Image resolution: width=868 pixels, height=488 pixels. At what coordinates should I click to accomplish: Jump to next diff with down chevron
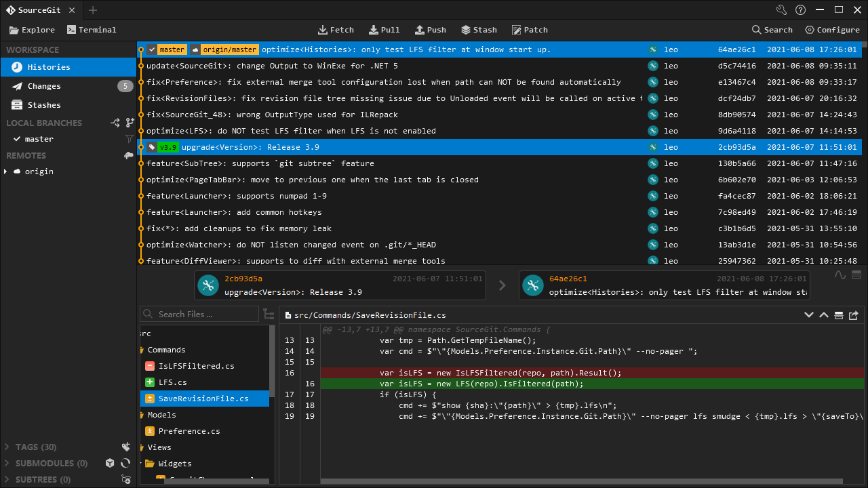coord(808,315)
